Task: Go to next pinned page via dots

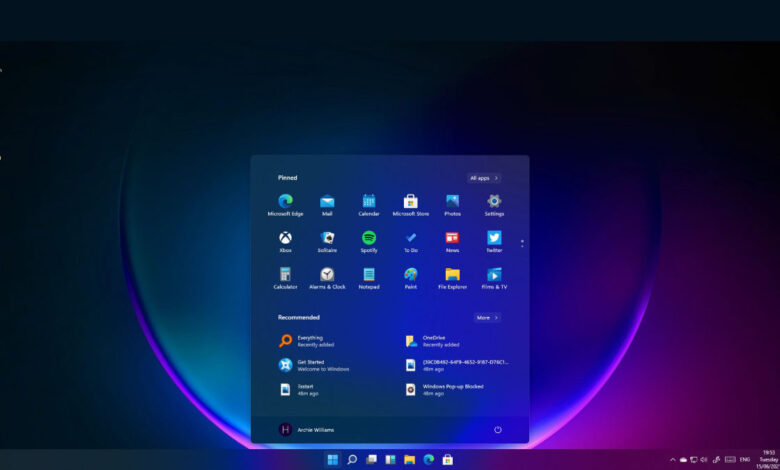Action: click(x=522, y=244)
